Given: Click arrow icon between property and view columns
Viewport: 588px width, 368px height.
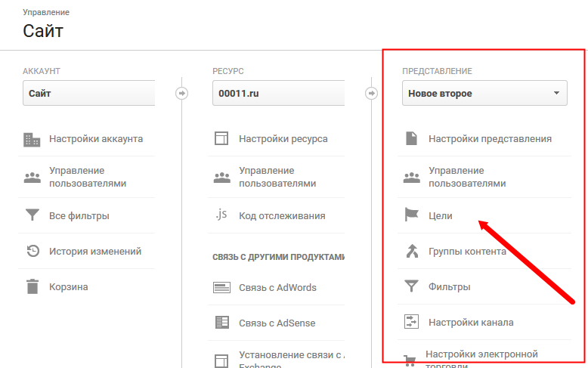Looking at the screenshot, I should (372, 93).
